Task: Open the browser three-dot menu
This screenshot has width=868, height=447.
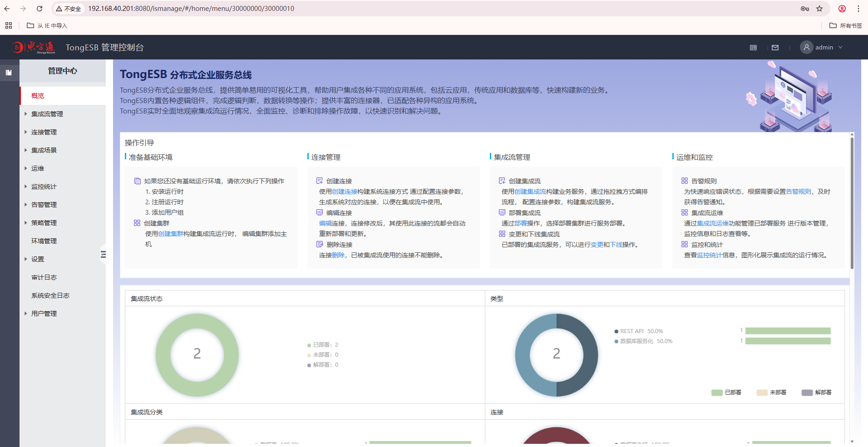Action: coord(858,9)
